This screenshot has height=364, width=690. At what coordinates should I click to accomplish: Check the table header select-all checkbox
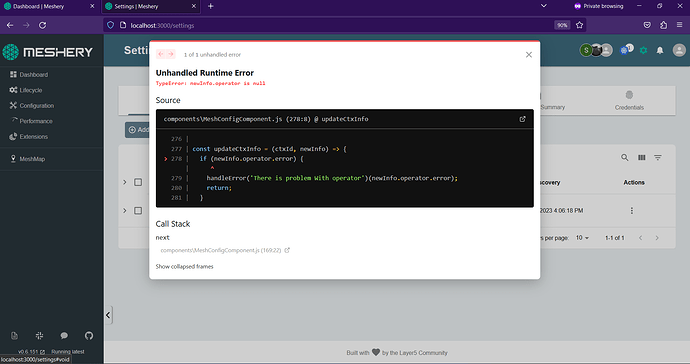138,182
